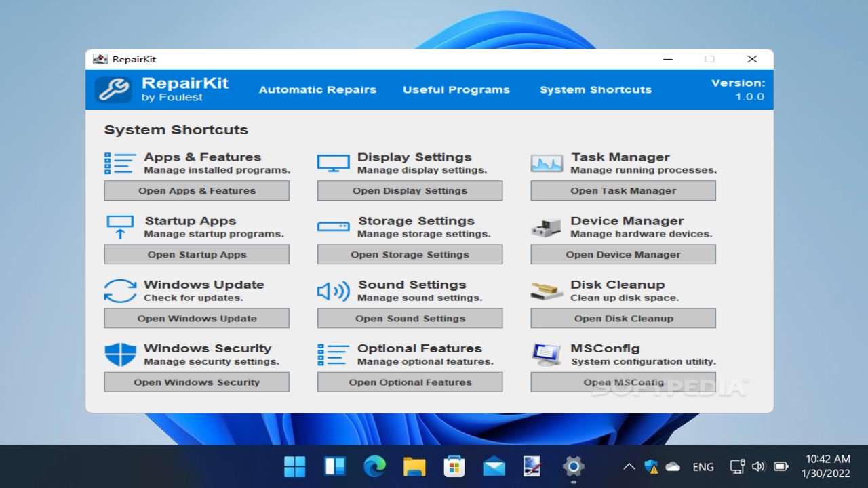Viewport: 868px width, 488px height.
Task: Click the RepairKit wrench logo icon
Action: [113, 89]
